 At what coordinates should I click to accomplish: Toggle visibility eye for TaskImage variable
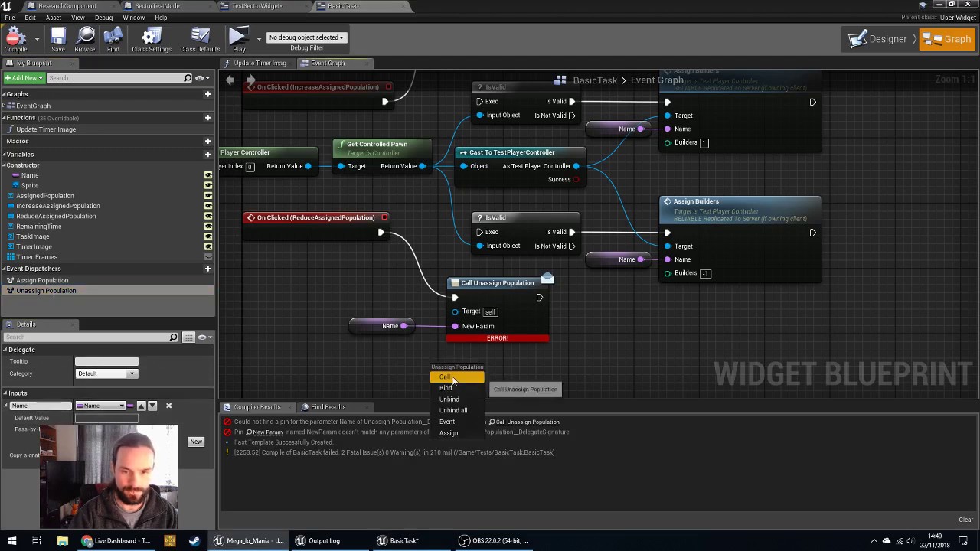coord(207,236)
